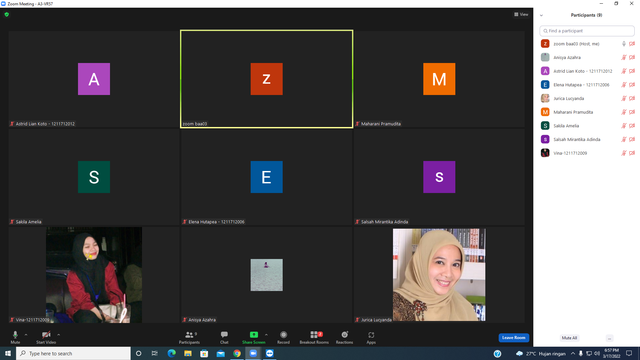This screenshot has width=640, height=360.
Task: Open Microsoft Edge from the taskbar
Action: click(171, 353)
